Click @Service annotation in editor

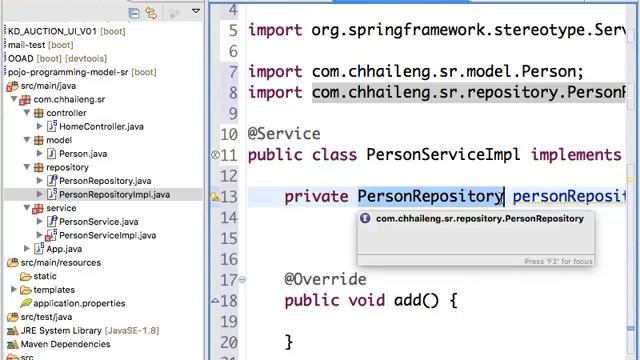tap(284, 134)
